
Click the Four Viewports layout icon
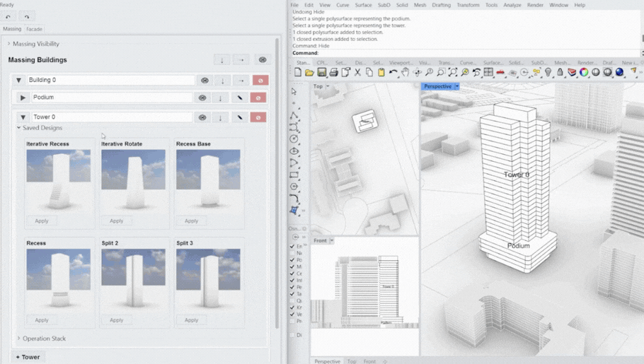coord(488,72)
